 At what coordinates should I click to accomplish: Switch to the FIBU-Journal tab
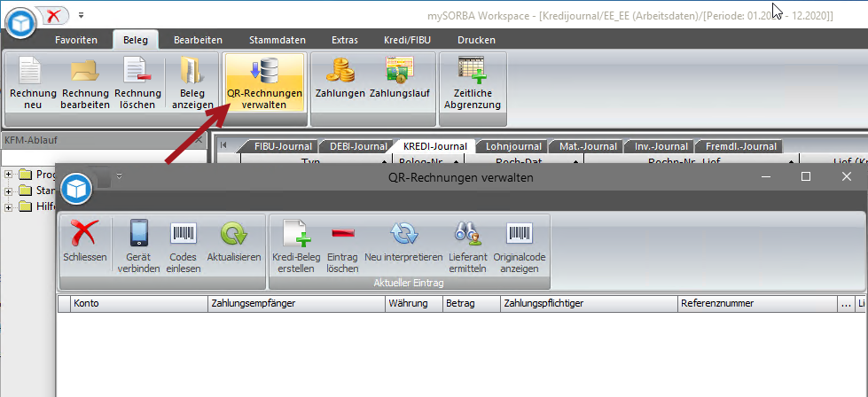284,146
